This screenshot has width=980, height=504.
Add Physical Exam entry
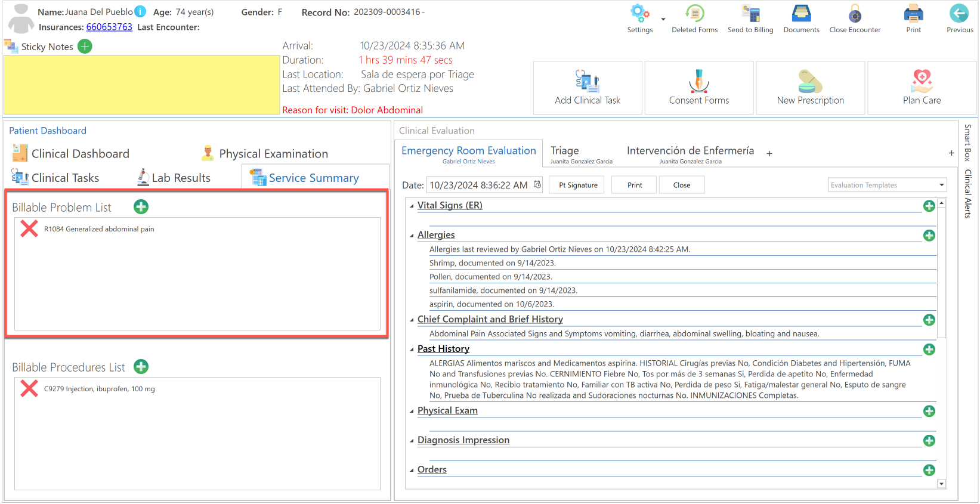(929, 411)
